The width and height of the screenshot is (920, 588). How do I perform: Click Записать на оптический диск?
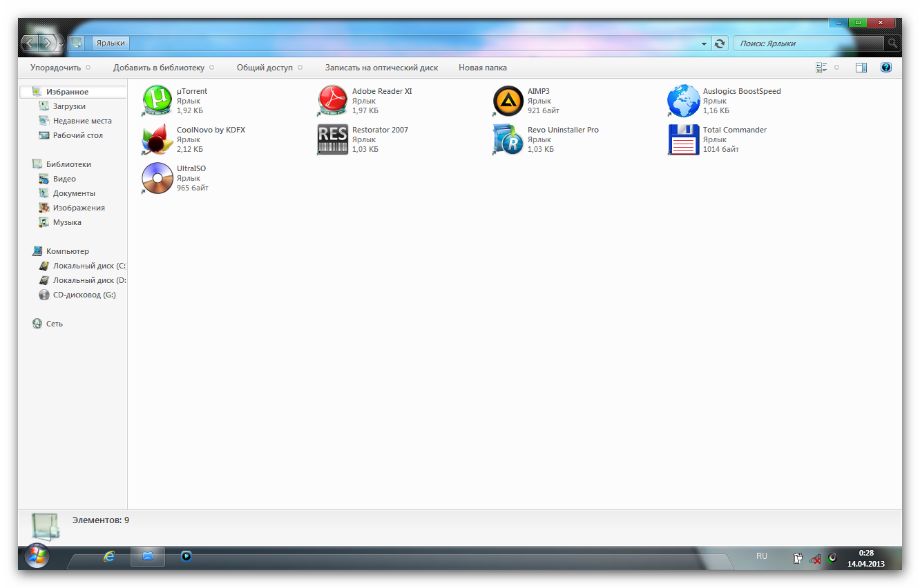(382, 68)
